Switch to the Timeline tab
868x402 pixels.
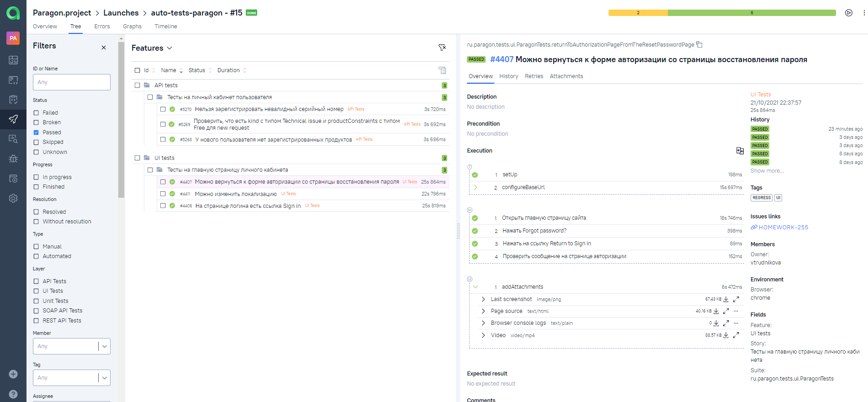166,26
